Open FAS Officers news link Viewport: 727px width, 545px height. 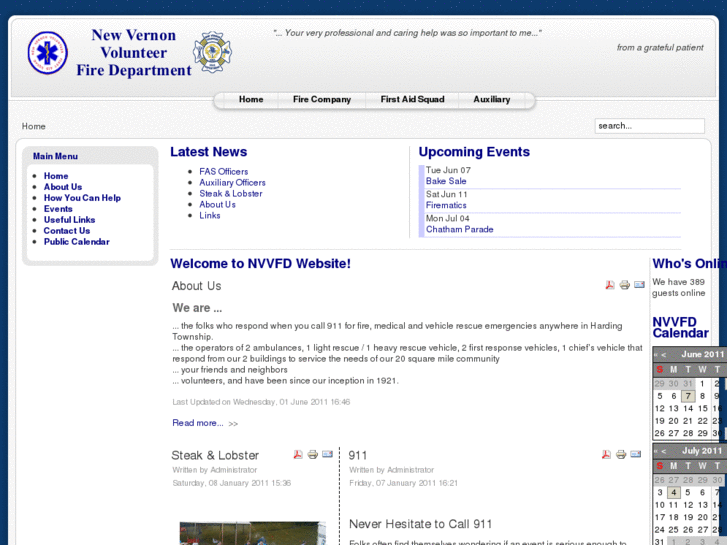click(x=223, y=172)
